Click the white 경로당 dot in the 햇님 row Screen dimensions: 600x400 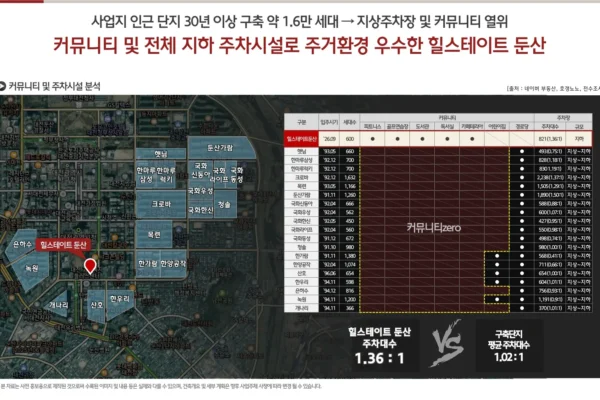[522, 151]
